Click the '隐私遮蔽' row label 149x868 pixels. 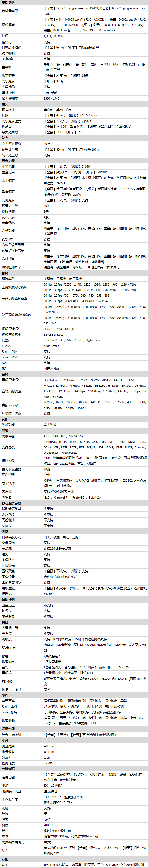coord(9,588)
